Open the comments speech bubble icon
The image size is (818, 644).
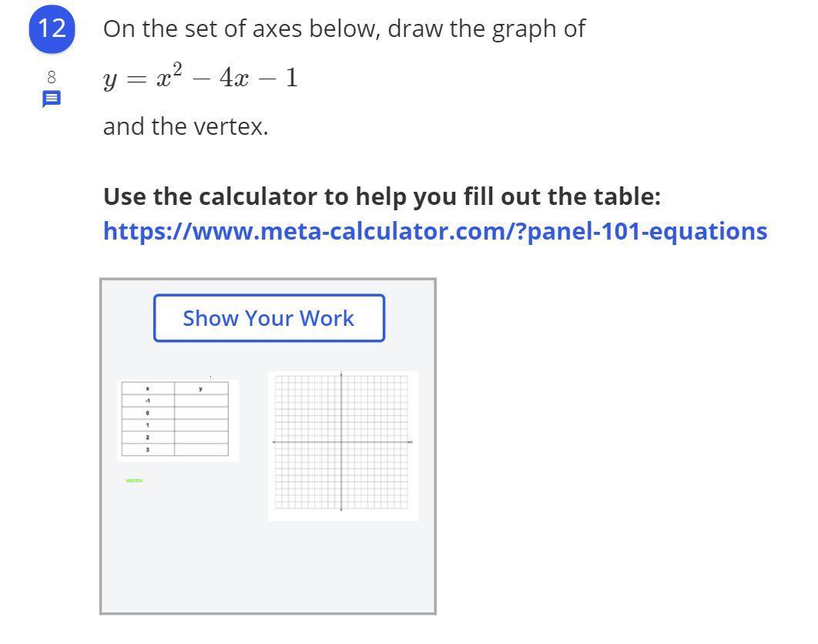point(52,99)
